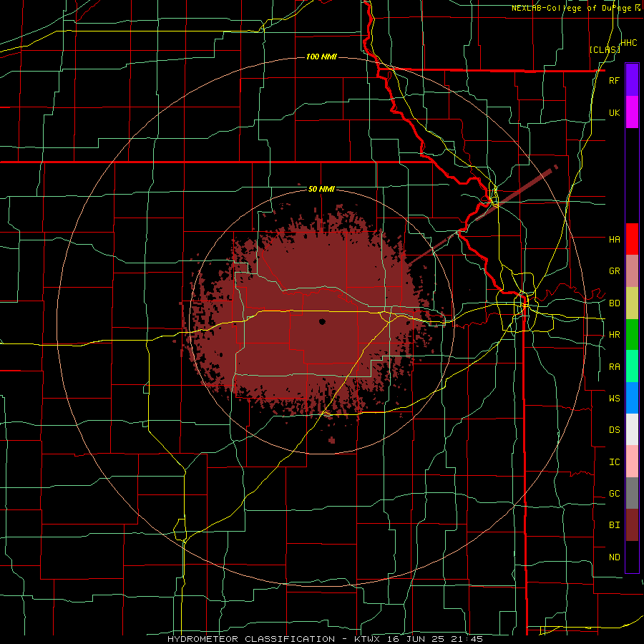Screen dimensions: 644x644
Task: Click the UK magenta legend swatch
Action: pyautogui.click(x=632, y=112)
